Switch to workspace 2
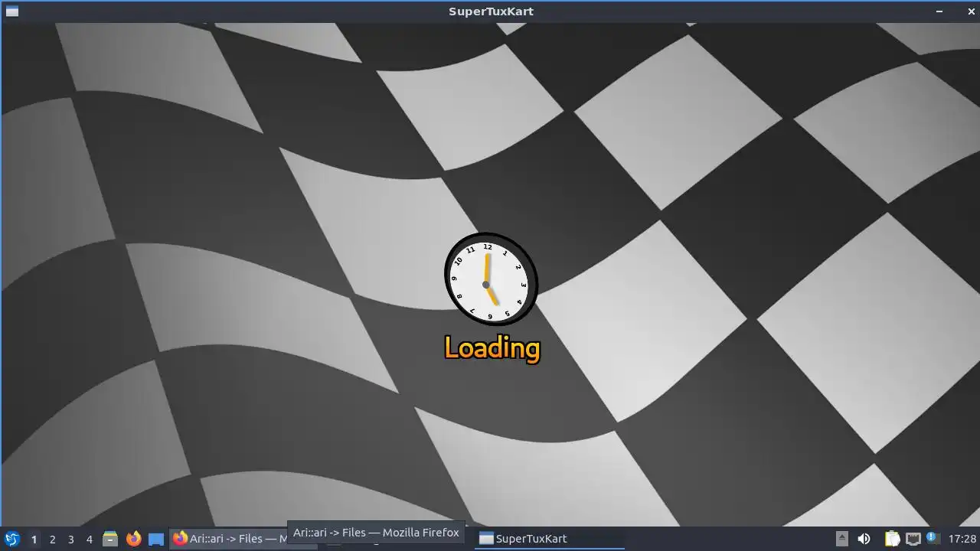Screen dimensions: 980x551 [53, 539]
